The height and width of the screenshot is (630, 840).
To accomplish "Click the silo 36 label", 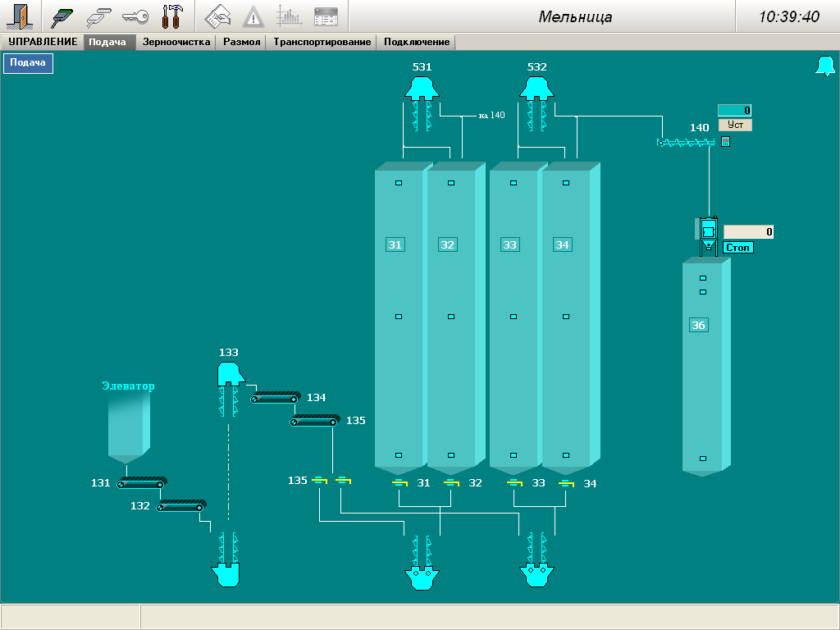I will (698, 326).
